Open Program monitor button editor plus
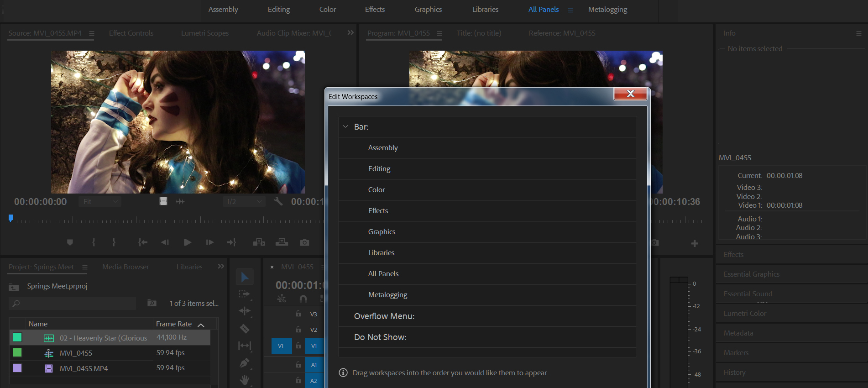 tap(695, 243)
